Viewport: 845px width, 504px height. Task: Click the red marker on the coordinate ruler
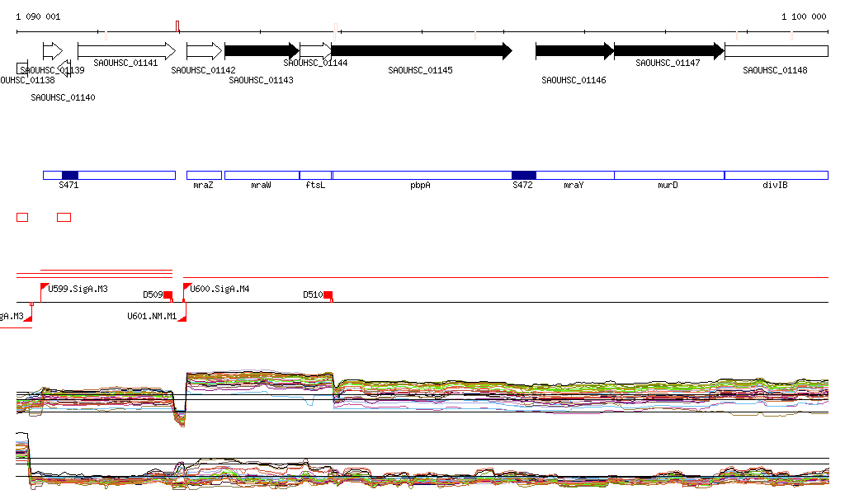tap(177, 27)
